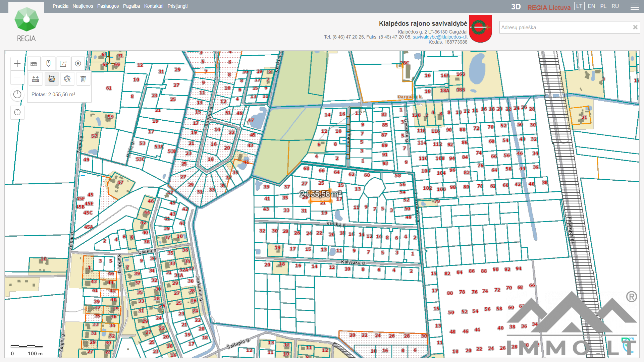Click the Kirlikų g. street label
Image resolution: width=644 pixels, height=362 pixels.
336,224
